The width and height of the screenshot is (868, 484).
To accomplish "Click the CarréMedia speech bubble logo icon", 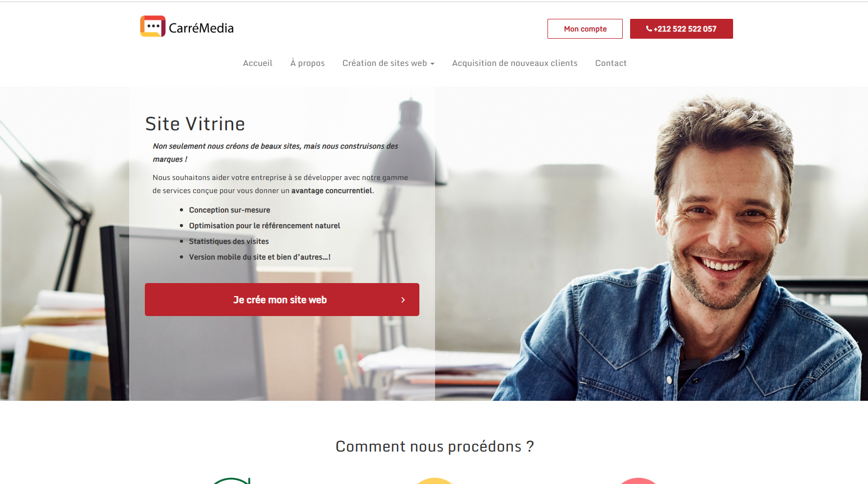I will coord(153,26).
